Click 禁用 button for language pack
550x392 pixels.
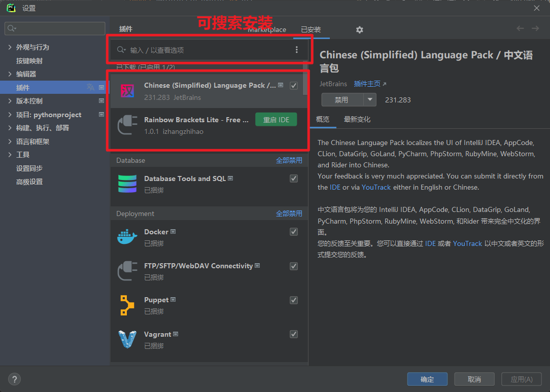point(342,99)
